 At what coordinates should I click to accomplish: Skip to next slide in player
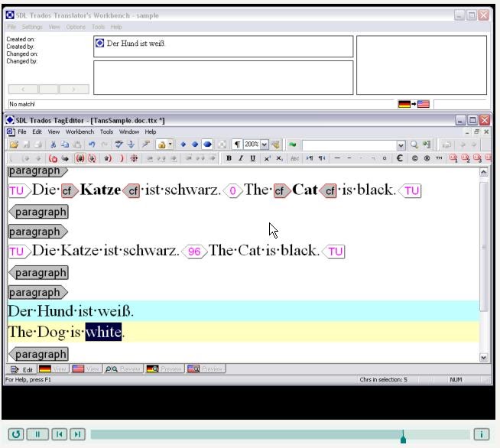pos(77,434)
